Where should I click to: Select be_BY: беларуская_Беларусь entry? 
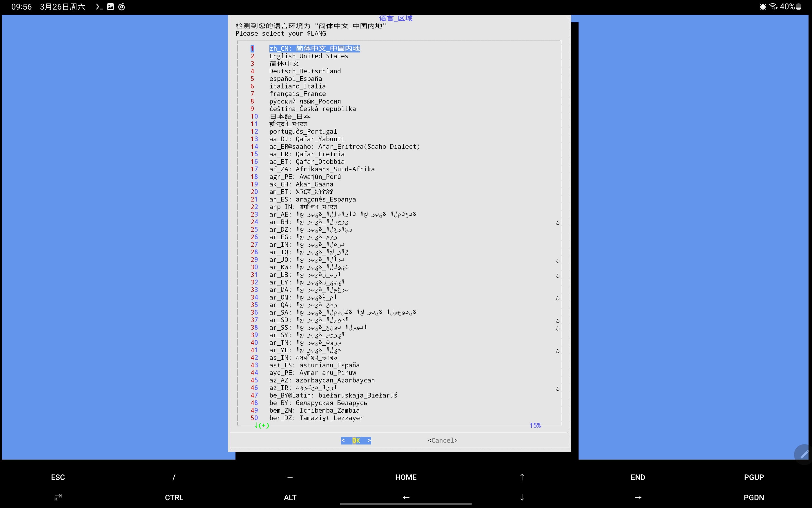pos(318,403)
